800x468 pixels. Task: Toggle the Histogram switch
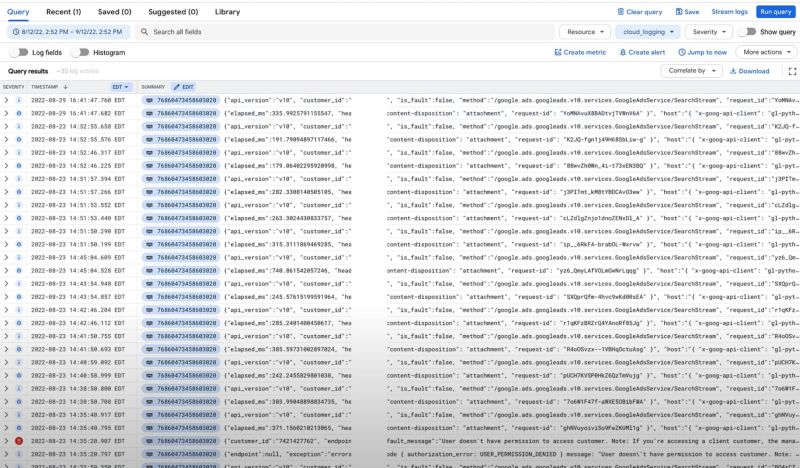click(x=80, y=52)
